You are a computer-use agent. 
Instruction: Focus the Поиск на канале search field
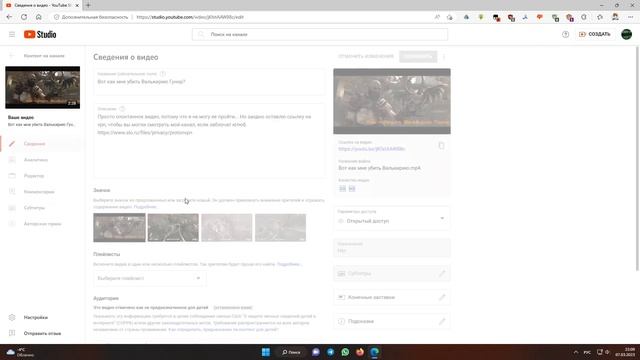[320, 34]
